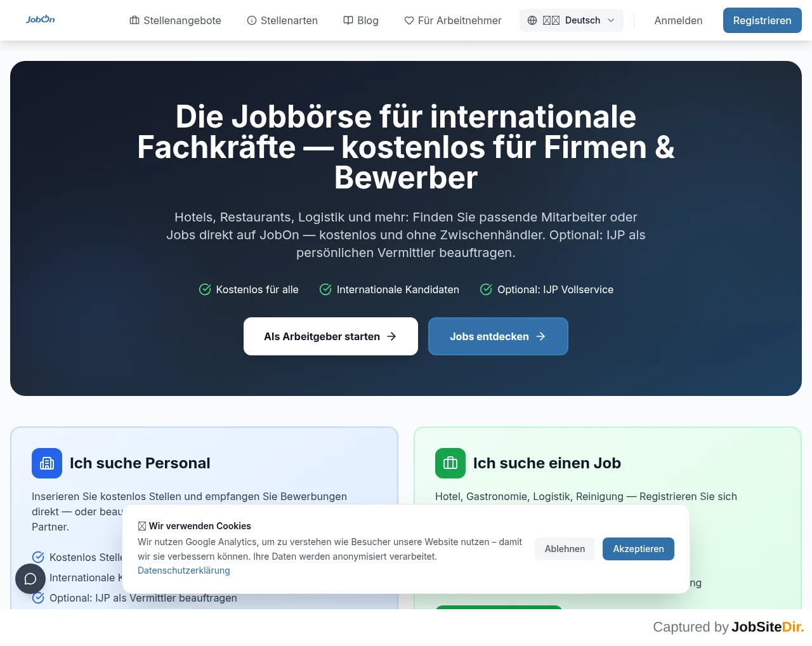Open Stellenangebote in the navigation
Viewport: 812px width, 646px height.
(x=175, y=20)
